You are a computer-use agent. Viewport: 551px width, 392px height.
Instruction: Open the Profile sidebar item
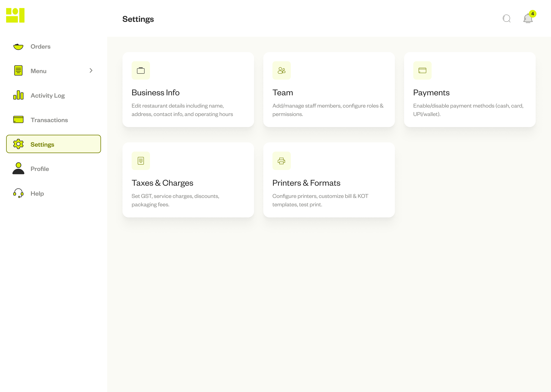coord(40,169)
